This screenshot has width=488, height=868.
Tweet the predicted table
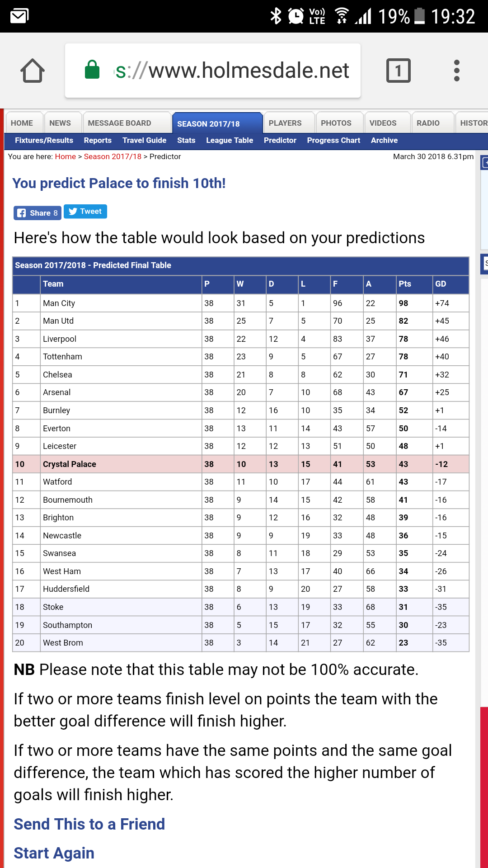[85, 212]
